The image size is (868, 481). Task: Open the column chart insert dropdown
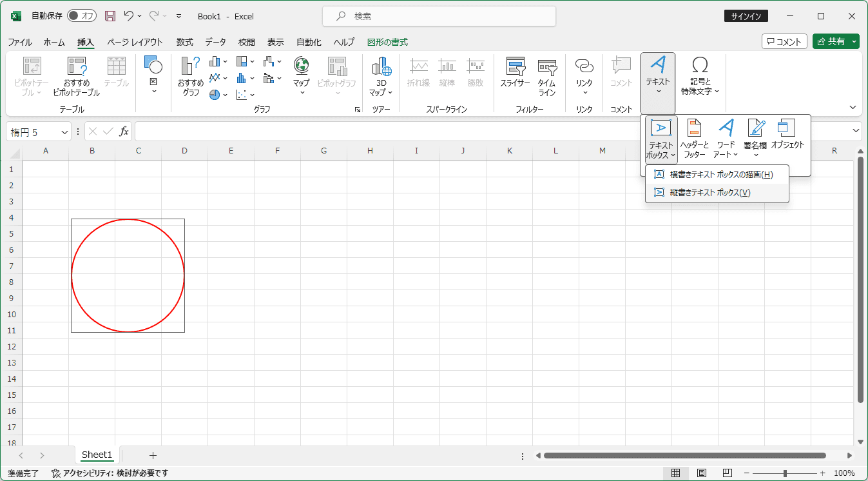218,62
